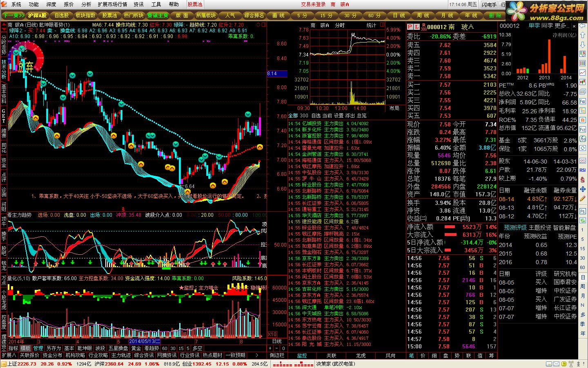Click the status bar icon left of 上证
This screenshot has height=368, width=588.
[3, 364]
